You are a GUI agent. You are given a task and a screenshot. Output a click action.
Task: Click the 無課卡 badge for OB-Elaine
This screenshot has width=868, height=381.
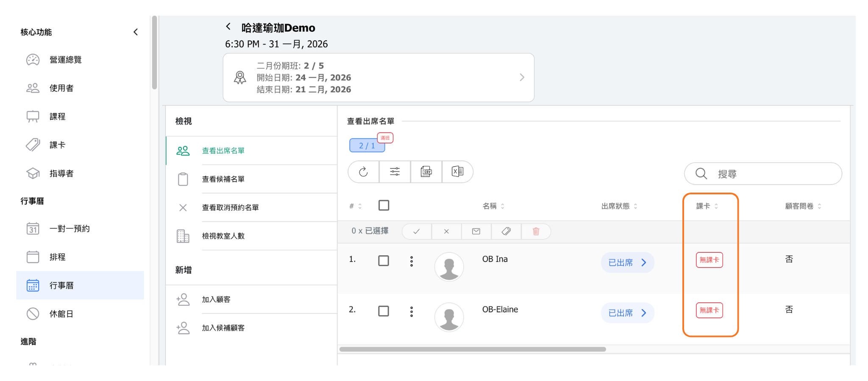pos(709,311)
